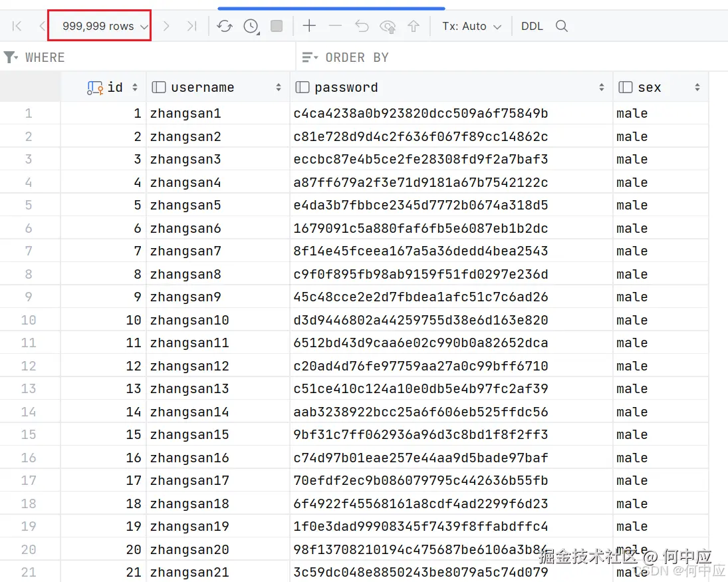Click the column icon beside username
The image size is (728, 582).
(x=159, y=87)
